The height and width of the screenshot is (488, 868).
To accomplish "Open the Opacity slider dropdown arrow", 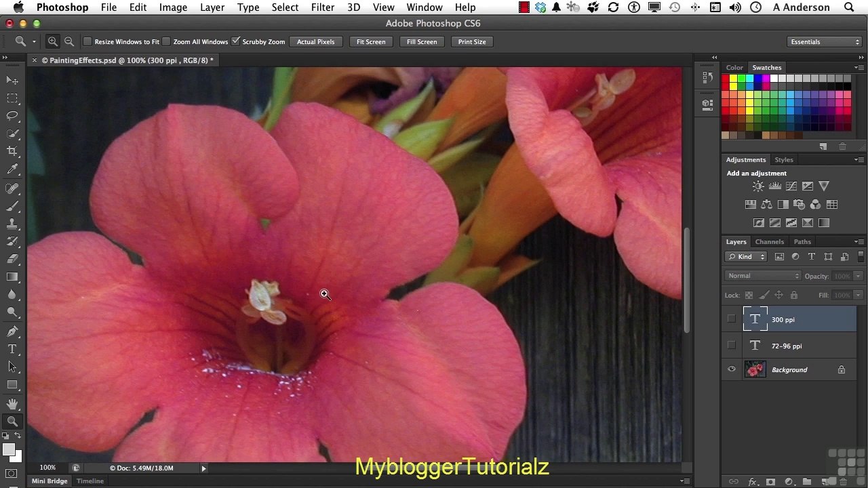I will click(858, 277).
